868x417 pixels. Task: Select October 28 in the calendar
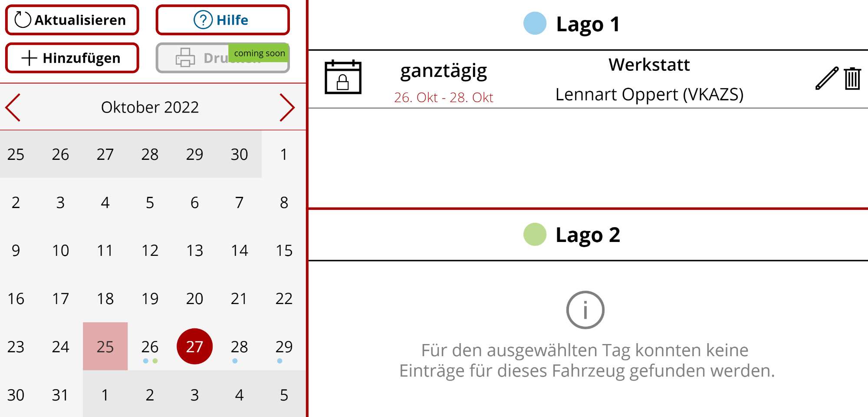pos(239,347)
